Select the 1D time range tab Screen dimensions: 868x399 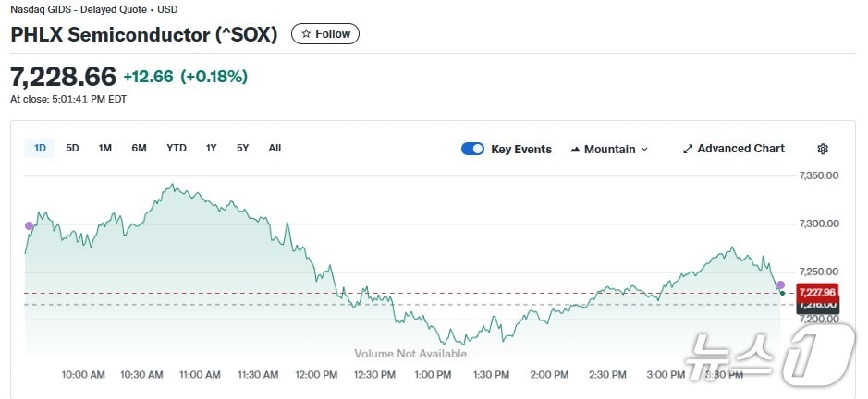(40, 148)
